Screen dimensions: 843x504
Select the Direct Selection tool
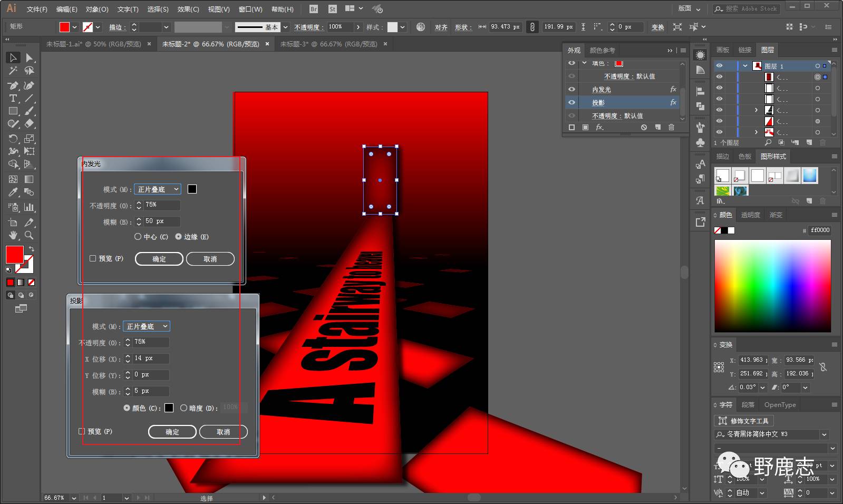[x=30, y=57]
